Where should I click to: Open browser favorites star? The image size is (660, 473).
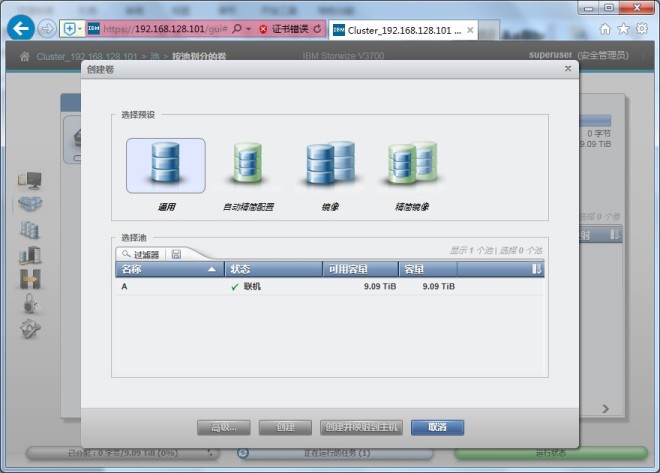tap(623, 29)
